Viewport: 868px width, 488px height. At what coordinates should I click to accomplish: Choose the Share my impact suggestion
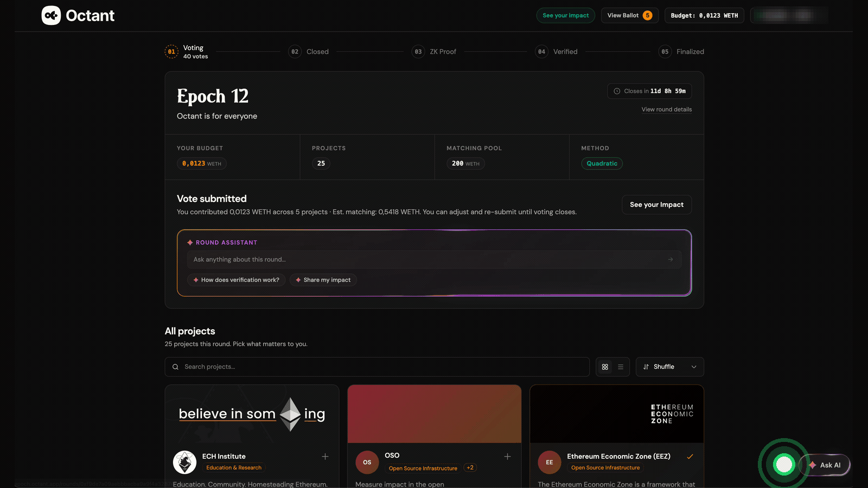pos(323,280)
